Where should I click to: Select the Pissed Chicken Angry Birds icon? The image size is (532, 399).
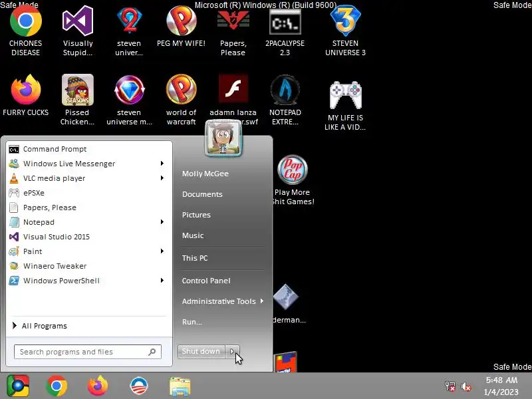[77, 100]
